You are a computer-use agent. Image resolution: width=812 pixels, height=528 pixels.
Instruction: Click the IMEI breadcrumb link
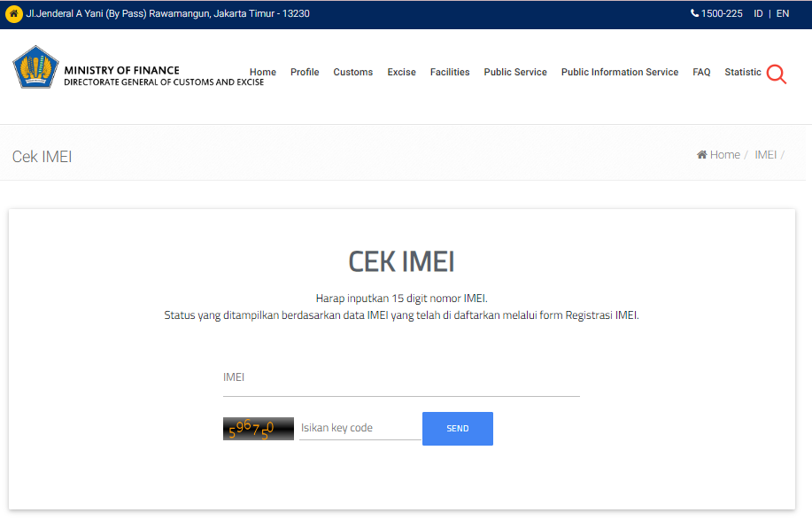click(x=765, y=154)
